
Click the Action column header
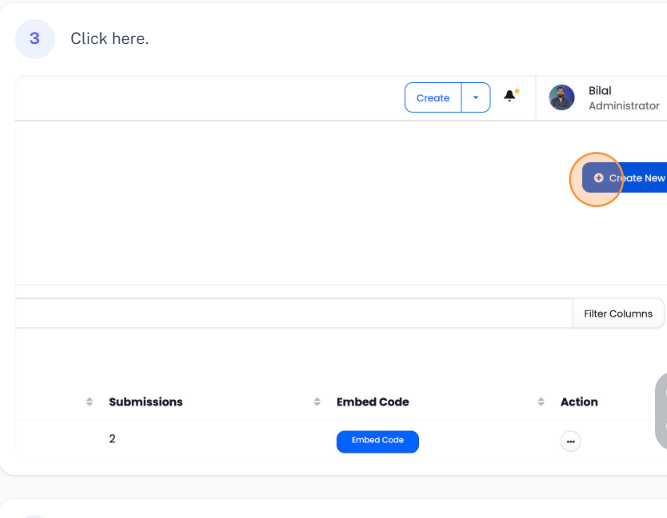pos(579,402)
